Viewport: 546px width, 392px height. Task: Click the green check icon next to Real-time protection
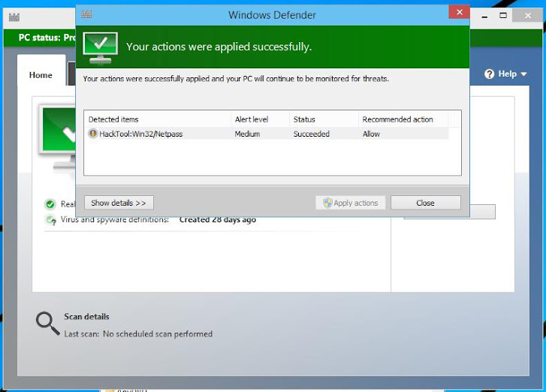click(x=50, y=204)
